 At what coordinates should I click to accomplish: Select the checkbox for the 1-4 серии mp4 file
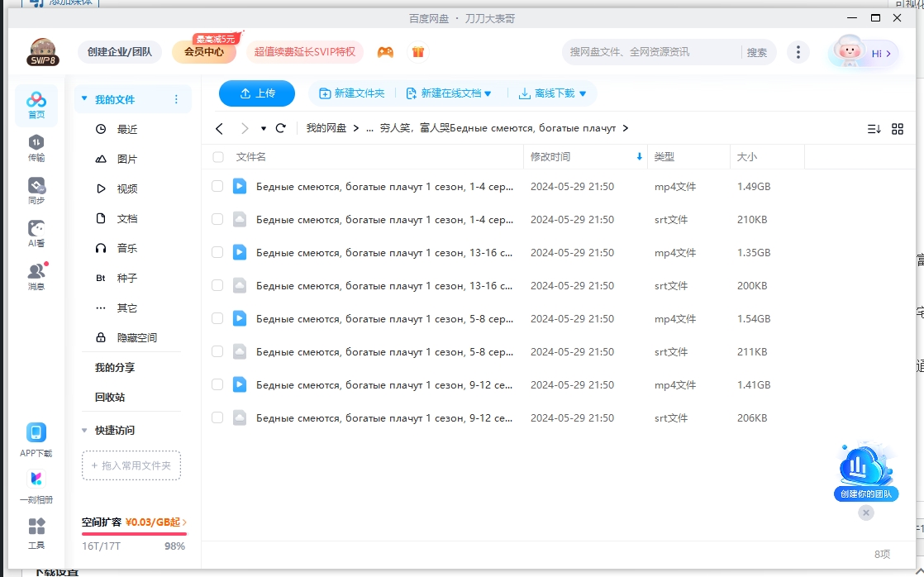(217, 186)
